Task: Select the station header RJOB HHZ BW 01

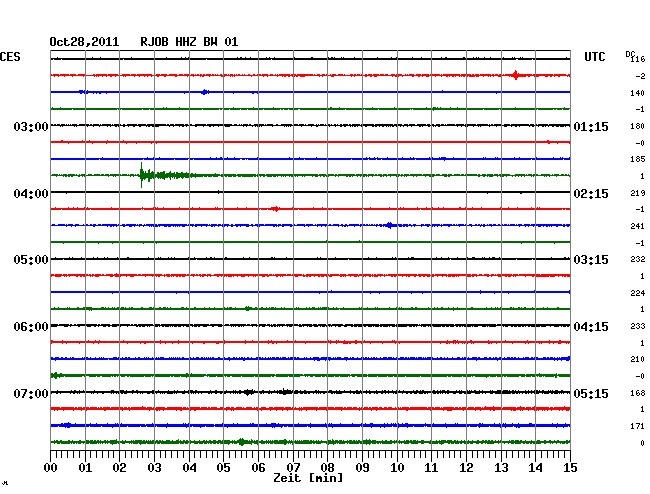Action: pos(189,42)
